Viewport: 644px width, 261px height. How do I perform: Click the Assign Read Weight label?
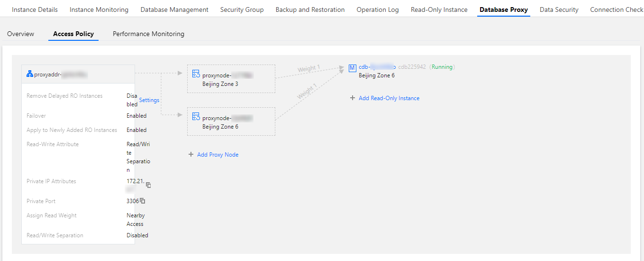pos(52,215)
